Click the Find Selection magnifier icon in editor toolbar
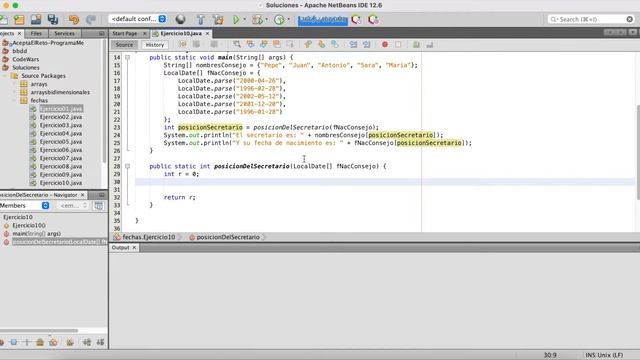Viewport: 640px width, 360px height. pyautogui.click(x=237, y=44)
